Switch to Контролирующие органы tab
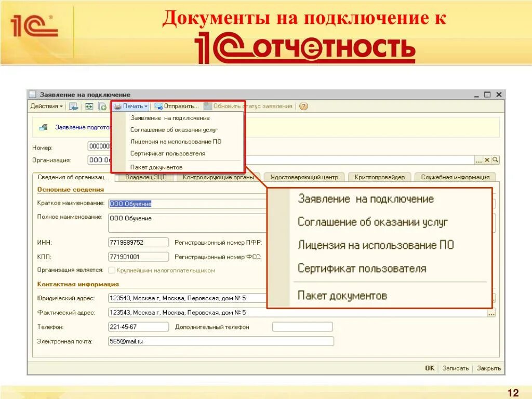 point(218,177)
